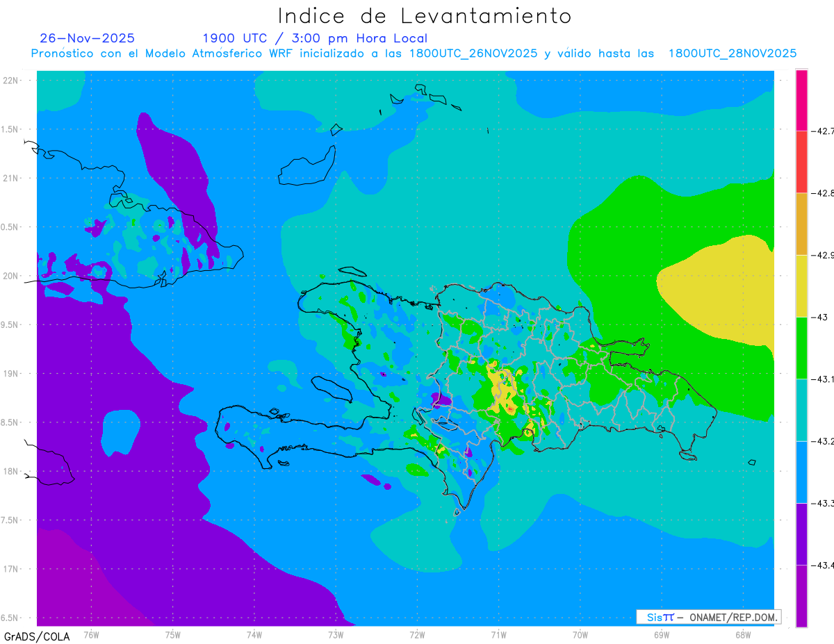Select the light blue swatch in the color scale
This screenshot has width=834, height=644.
[801, 472]
